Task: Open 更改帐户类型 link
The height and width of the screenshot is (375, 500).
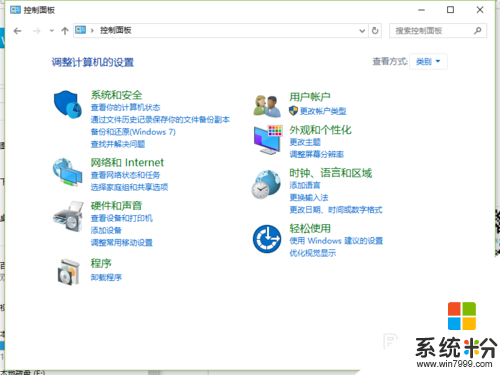Action: (323, 111)
